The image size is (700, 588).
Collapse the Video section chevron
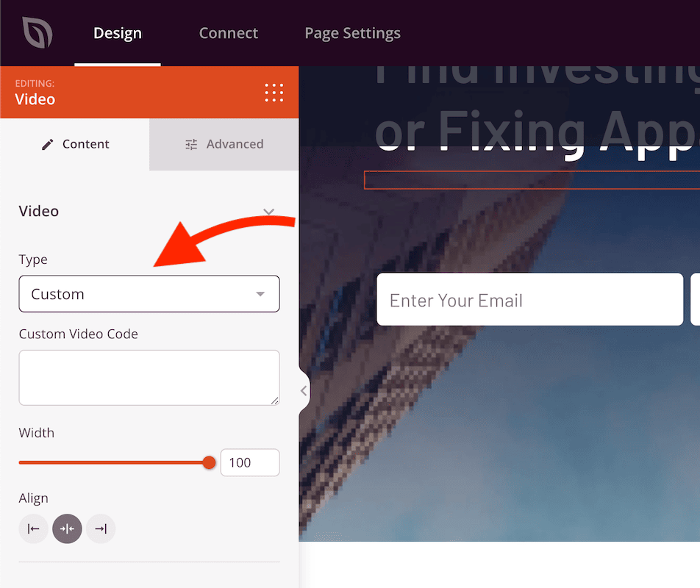click(x=268, y=212)
